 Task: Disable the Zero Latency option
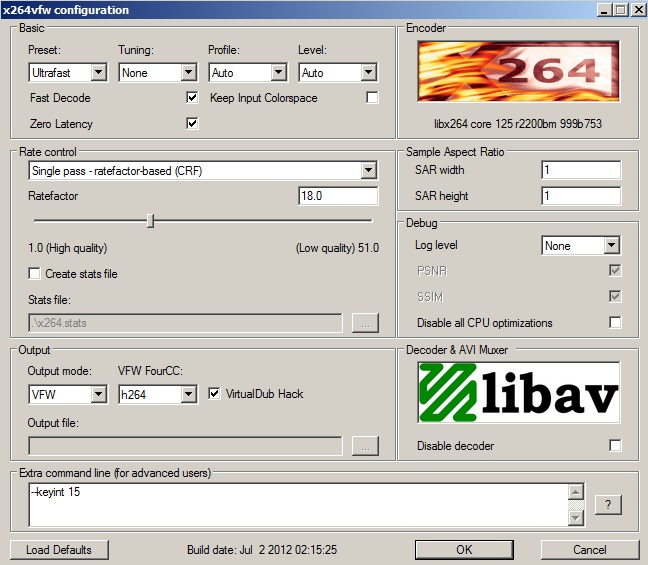coord(192,124)
